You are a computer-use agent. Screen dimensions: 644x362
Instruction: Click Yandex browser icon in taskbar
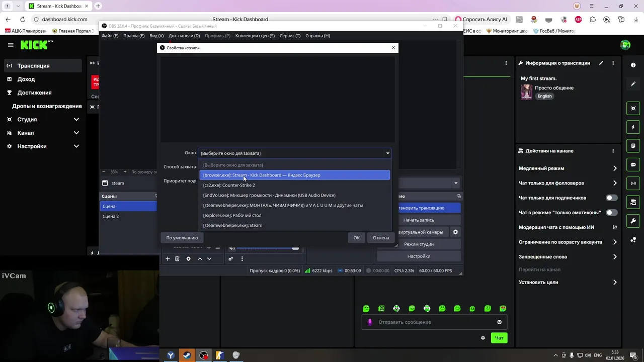coord(171,355)
